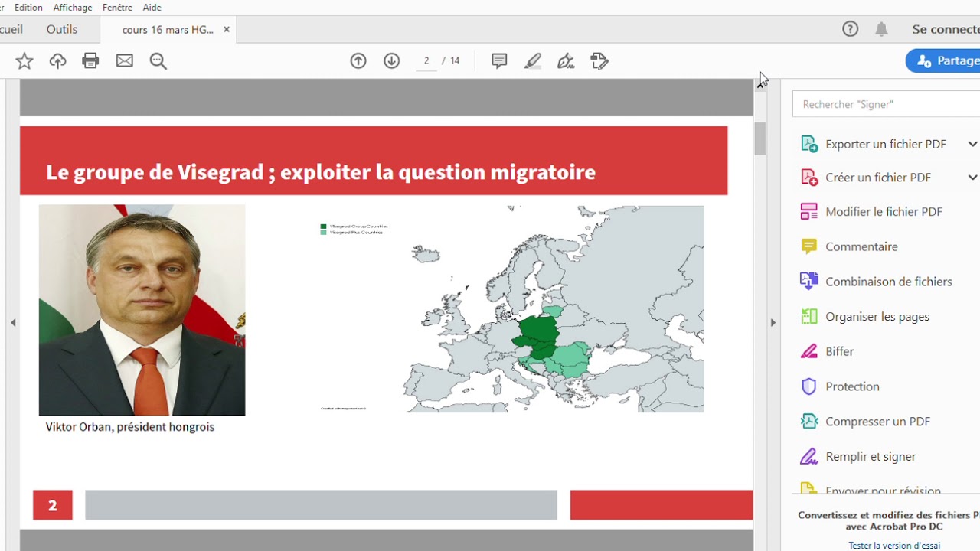View notifications bell icon
This screenshot has width=980, height=551.
(882, 29)
